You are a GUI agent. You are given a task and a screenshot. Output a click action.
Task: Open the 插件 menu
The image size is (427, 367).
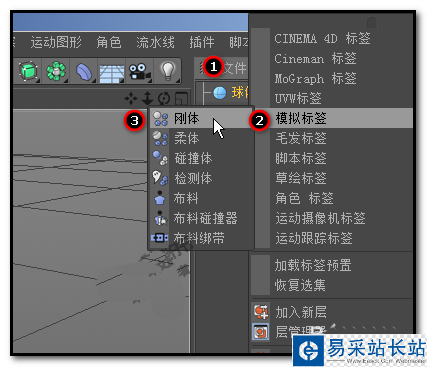point(202,43)
